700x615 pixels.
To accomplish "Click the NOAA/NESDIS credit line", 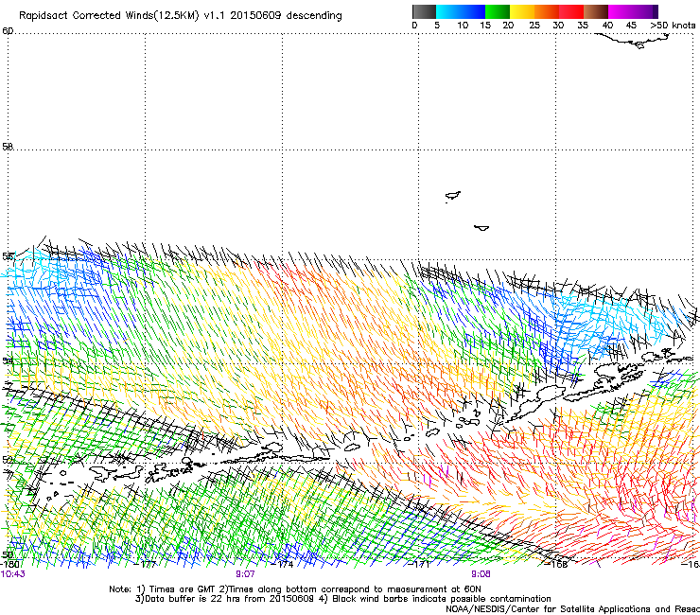I will pyautogui.click(x=572, y=608).
